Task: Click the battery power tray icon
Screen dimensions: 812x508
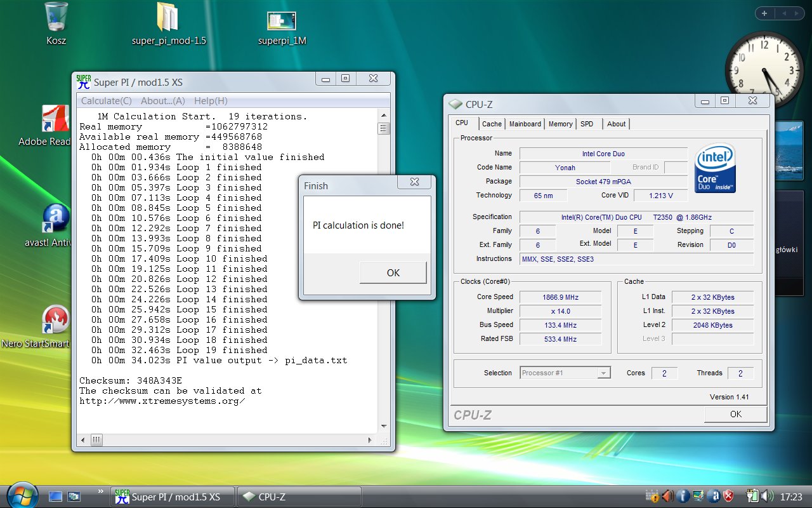Action: [752, 496]
